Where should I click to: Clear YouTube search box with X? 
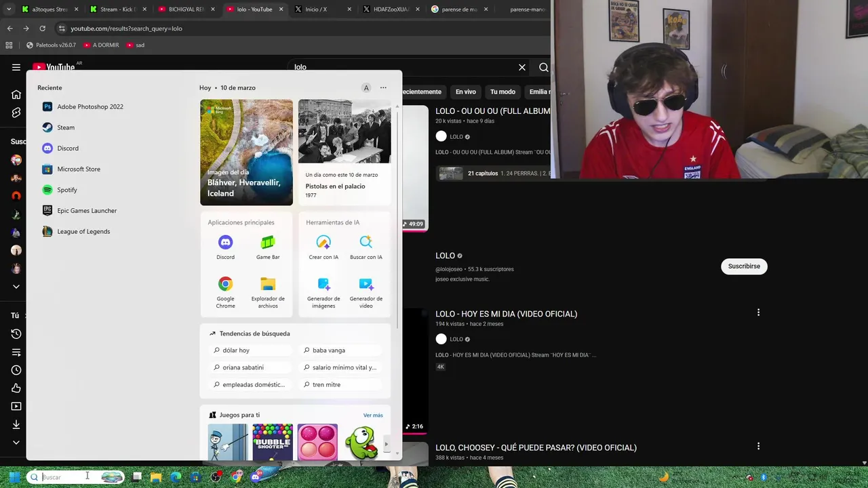(x=522, y=67)
